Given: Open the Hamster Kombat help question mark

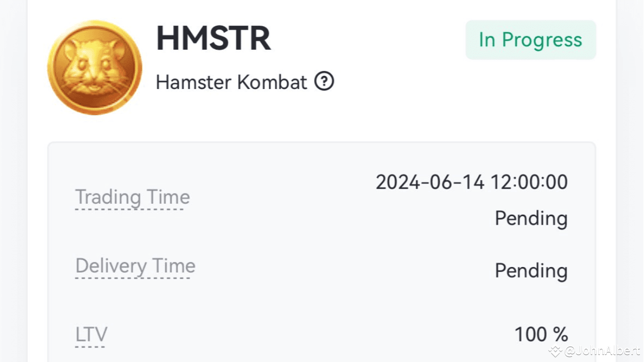Looking at the screenshot, I should click(x=325, y=81).
